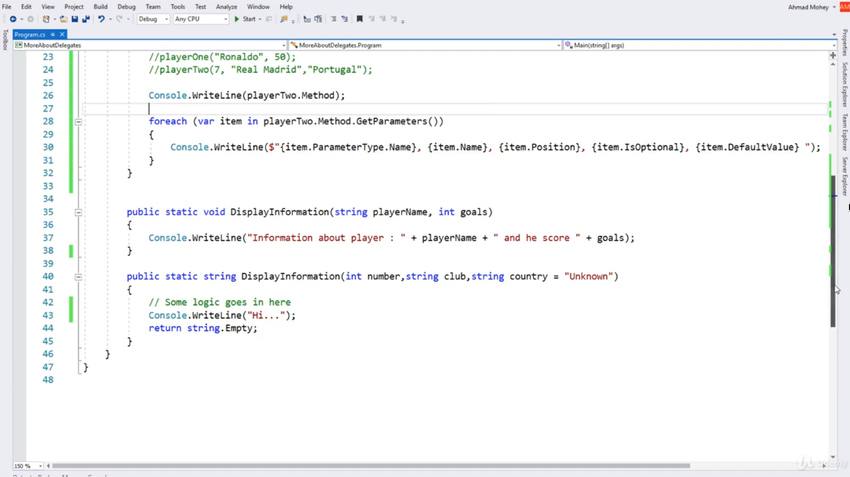Click the vertical scrollbar thumb
Screen dimensions: 850x477
tap(833, 251)
